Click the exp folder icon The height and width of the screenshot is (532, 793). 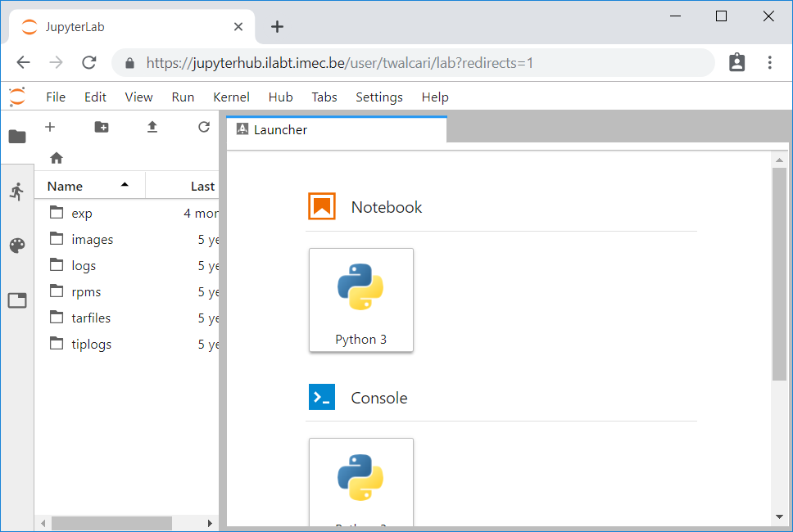tap(57, 212)
